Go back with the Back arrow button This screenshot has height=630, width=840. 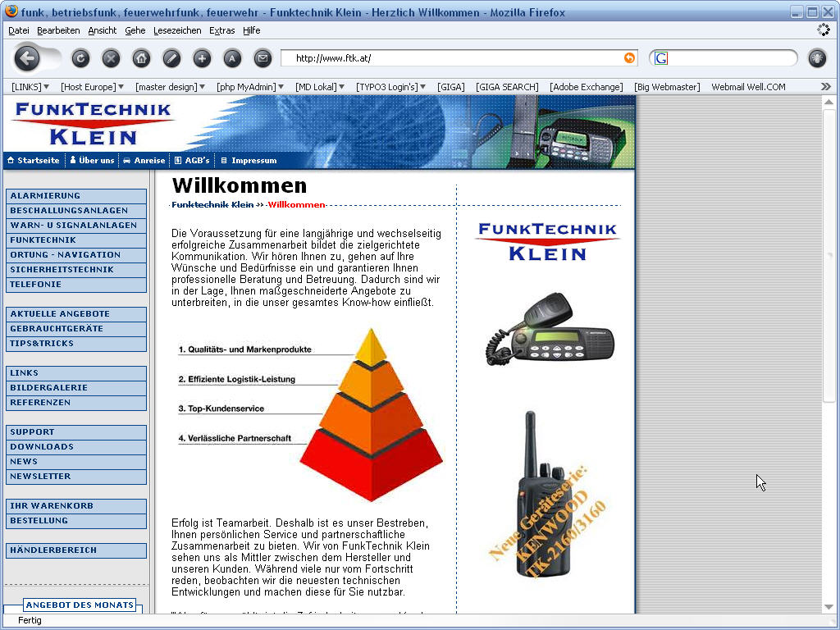(27, 58)
